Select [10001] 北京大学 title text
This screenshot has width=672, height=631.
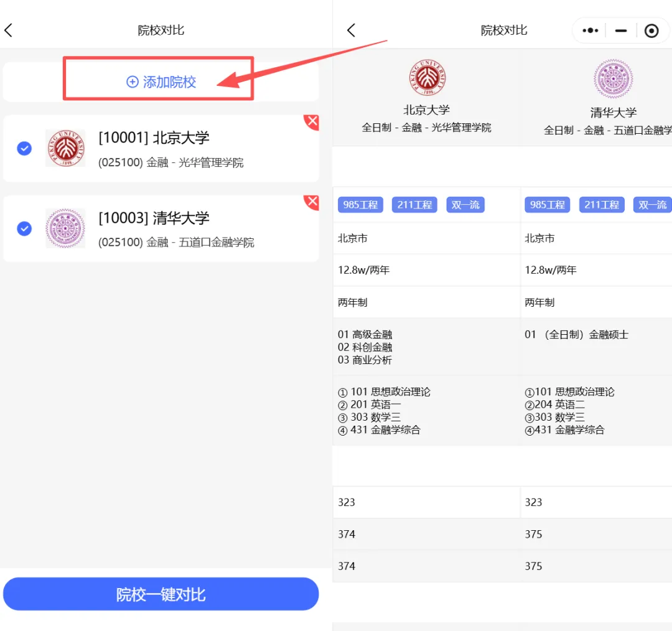coord(154,138)
